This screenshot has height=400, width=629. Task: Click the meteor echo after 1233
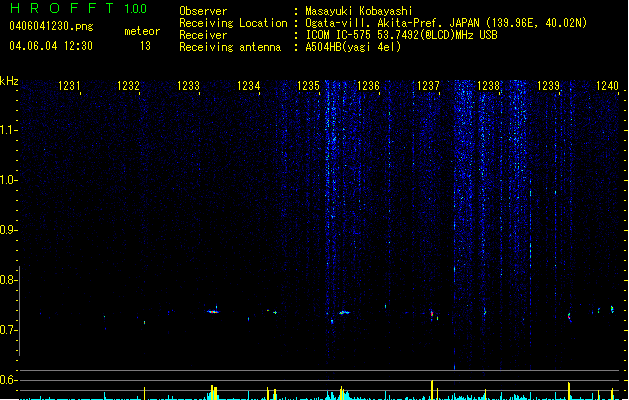[x=213, y=311]
